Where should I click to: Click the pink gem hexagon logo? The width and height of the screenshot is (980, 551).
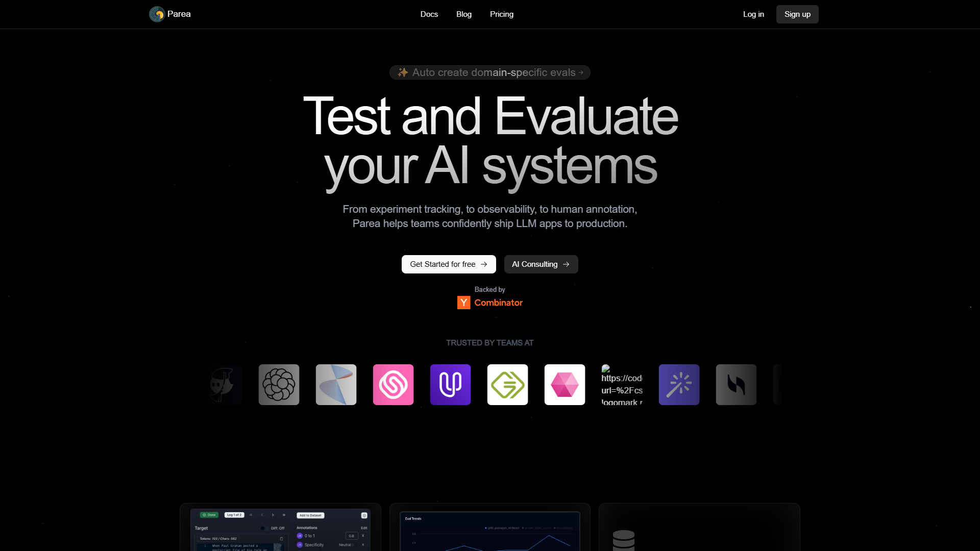click(x=565, y=385)
